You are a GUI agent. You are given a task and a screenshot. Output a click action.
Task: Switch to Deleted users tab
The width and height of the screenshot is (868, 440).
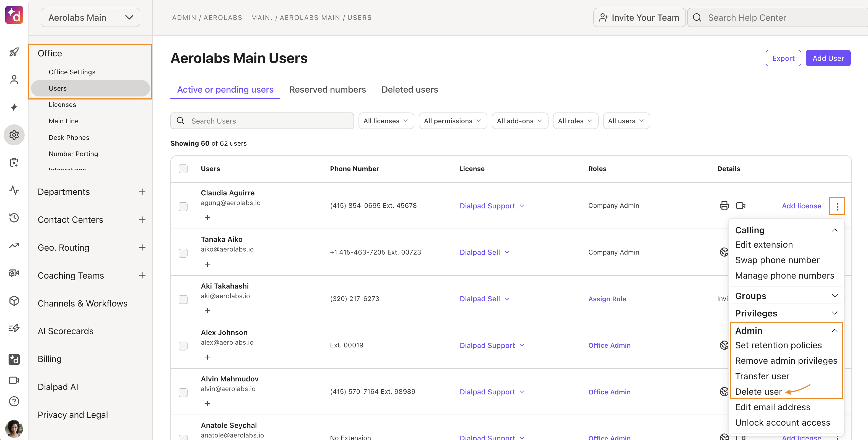click(410, 90)
